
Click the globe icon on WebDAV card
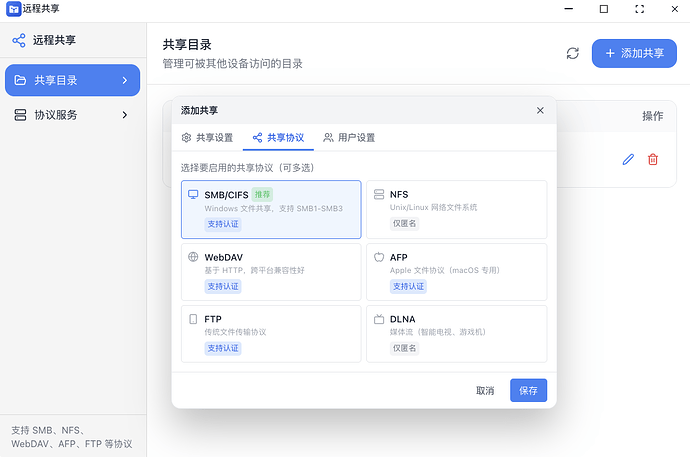pyautogui.click(x=193, y=257)
